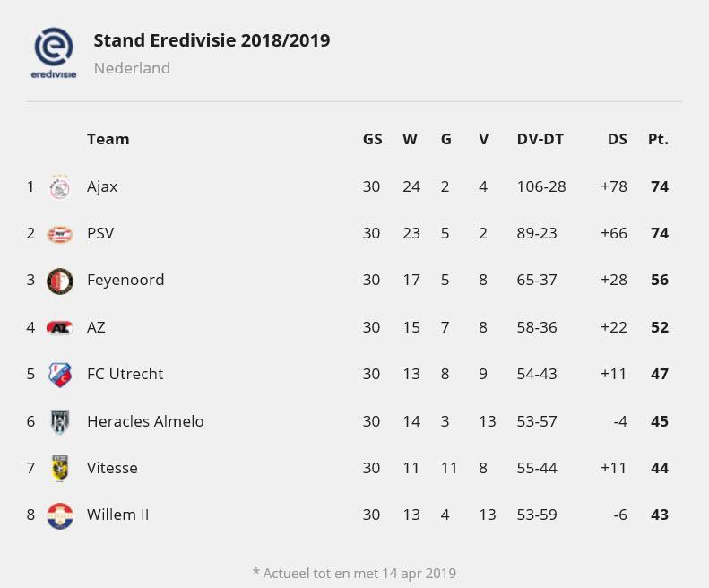
Task: Click the PSV club crest
Action: 60,234
